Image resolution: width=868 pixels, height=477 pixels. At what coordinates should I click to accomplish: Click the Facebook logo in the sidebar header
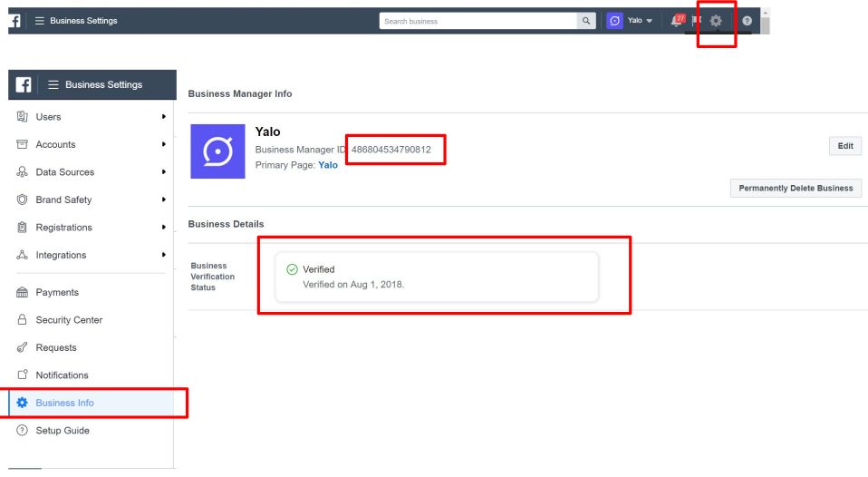point(24,84)
